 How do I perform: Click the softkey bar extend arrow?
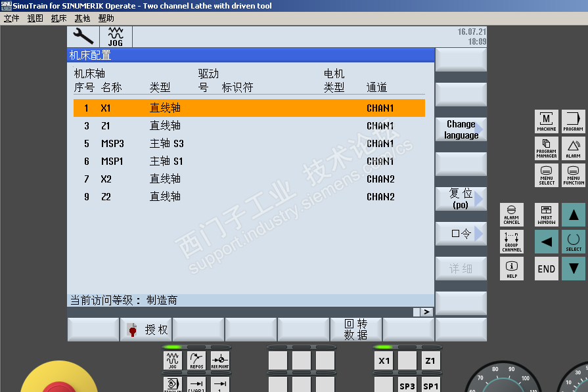[427, 312]
